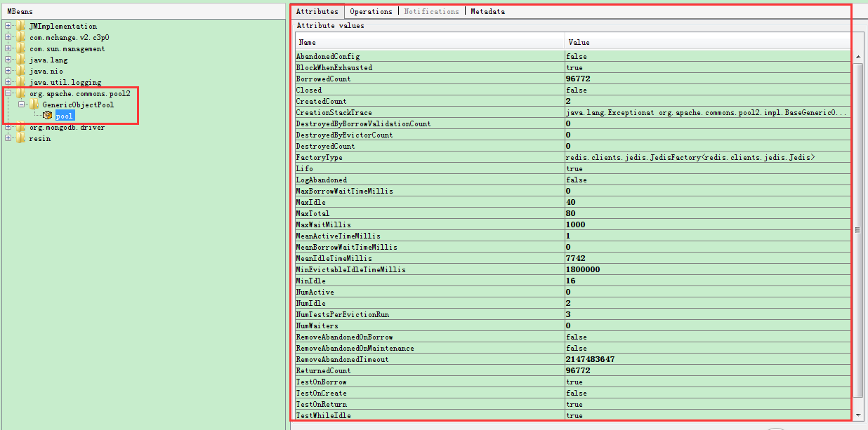The width and height of the screenshot is (868, 430).
Task: Select the TestOnReturn attribute name
Action: [321, 404]
